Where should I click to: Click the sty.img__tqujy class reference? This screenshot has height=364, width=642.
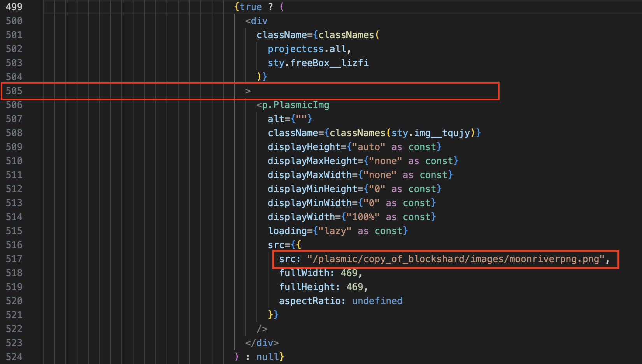click(431, 133)
